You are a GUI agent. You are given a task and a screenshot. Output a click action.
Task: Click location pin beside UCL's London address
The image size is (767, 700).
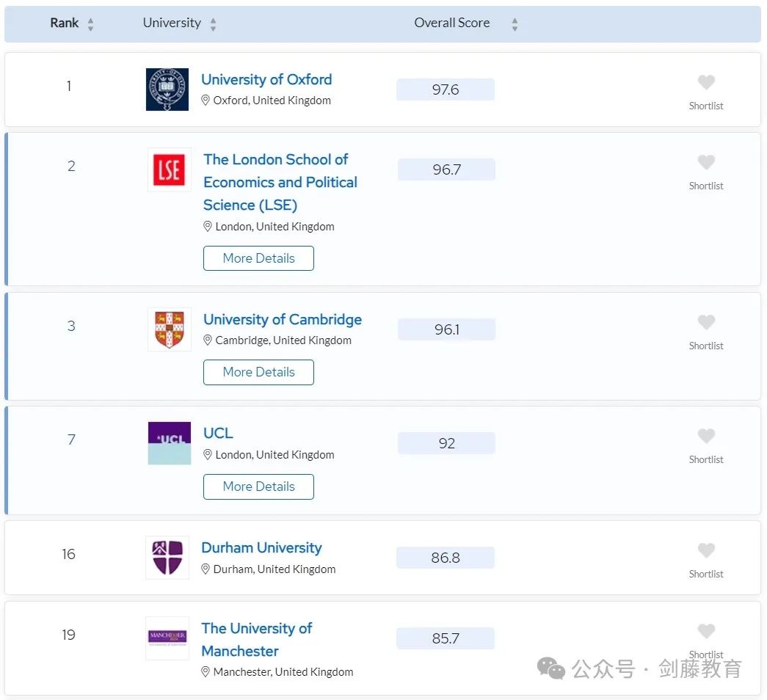click(208, 454)
